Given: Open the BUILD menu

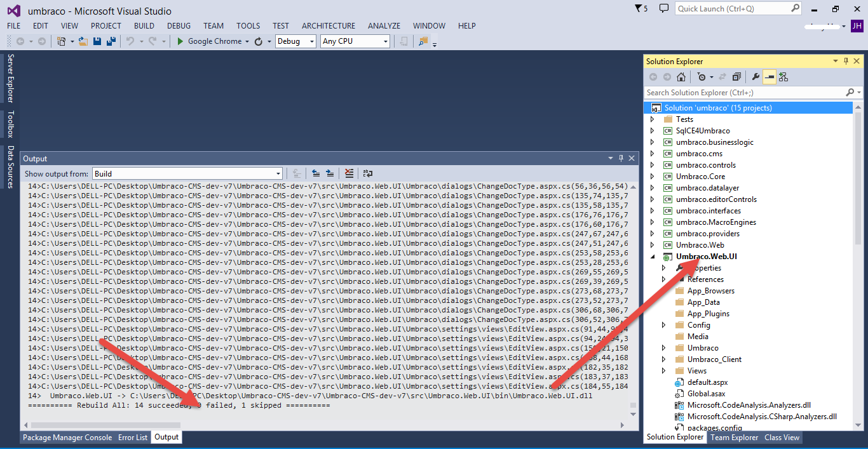Looking at the screenshot, I should point(144,26).
